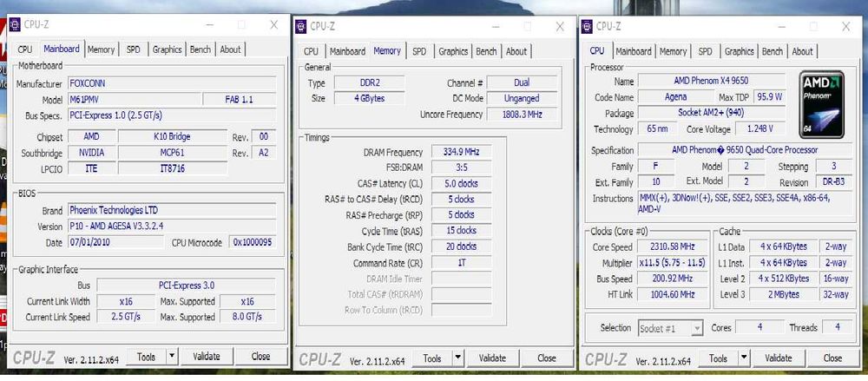Click the PCI-Express 3.0 graphic bus field

click(186, 286)
